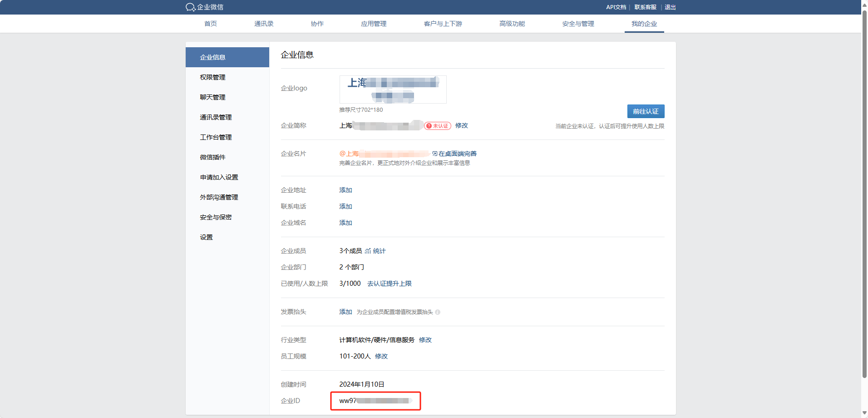Open the 通讯录 tab

(264, 24)
